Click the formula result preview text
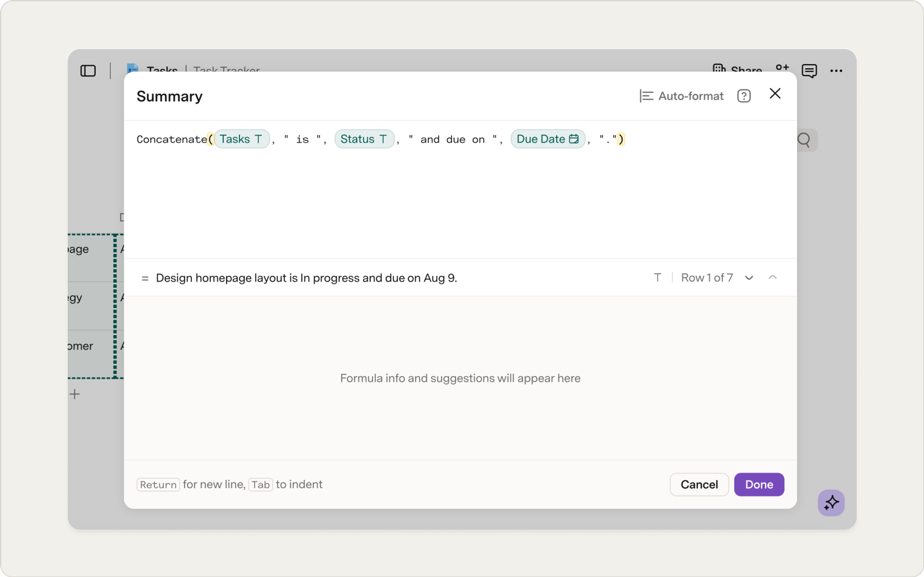The image size is (924, 577). coord(306,278)
